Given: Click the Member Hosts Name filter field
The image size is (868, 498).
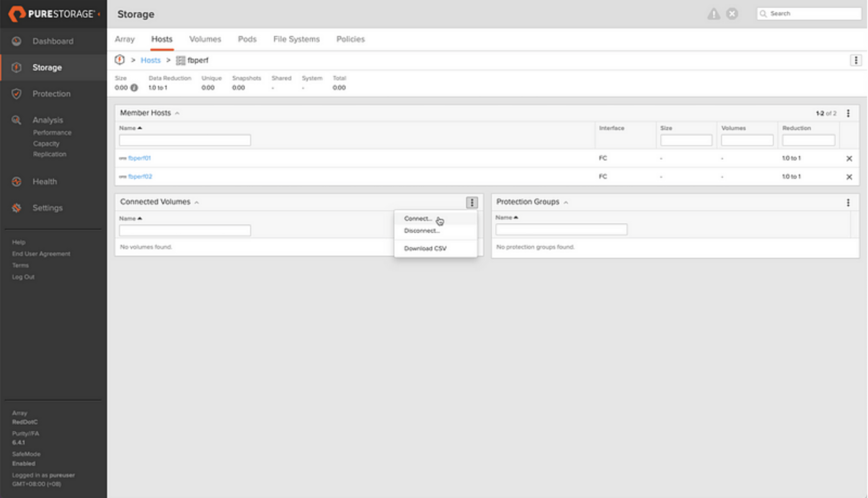Looking at the screenshot, I should pos(185,141).
